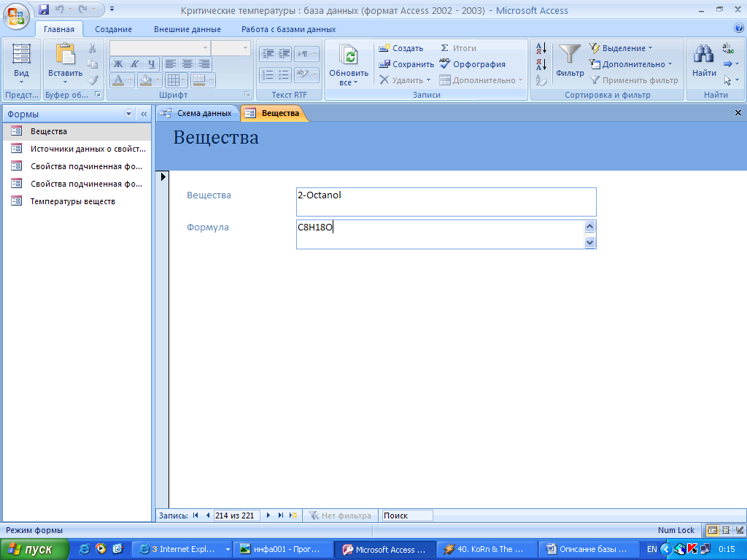Collapse the navigation pane

144,114
